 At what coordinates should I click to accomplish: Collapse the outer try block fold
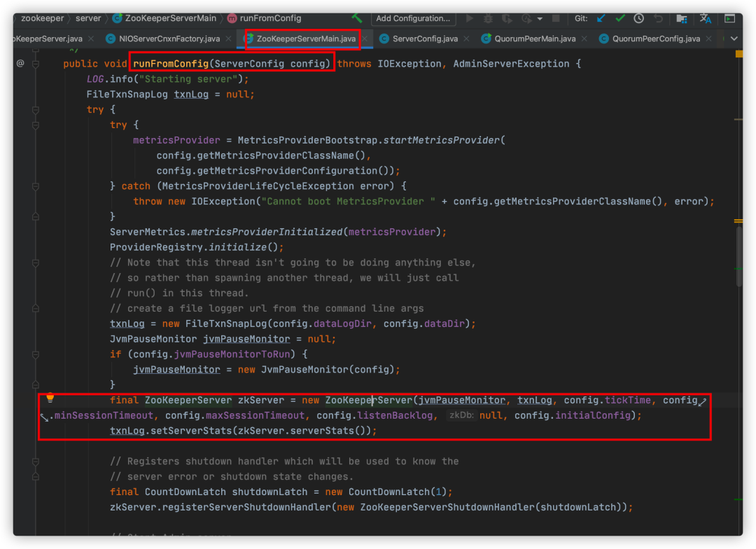coord(35,110)
